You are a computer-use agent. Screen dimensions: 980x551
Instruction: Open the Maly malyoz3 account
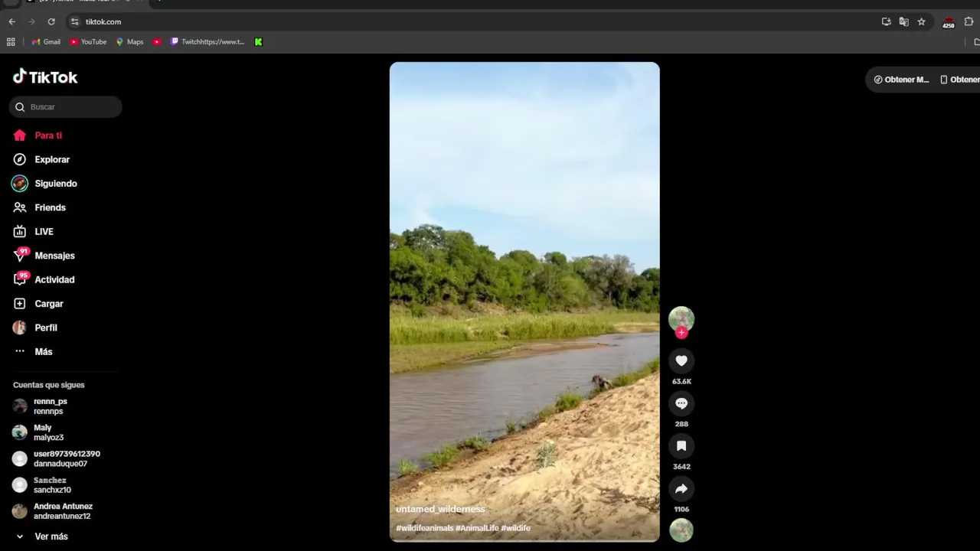click(x=38, y=432)
